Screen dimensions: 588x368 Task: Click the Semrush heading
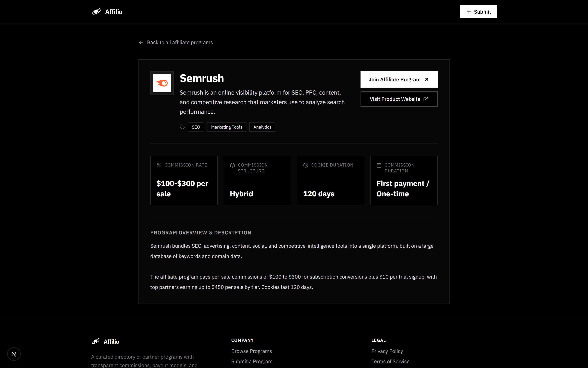(202, 78)
